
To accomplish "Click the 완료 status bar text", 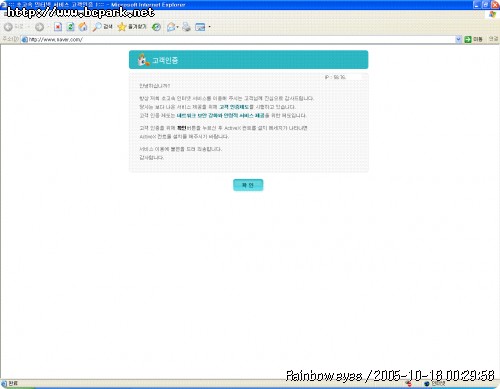I will 13,384.
